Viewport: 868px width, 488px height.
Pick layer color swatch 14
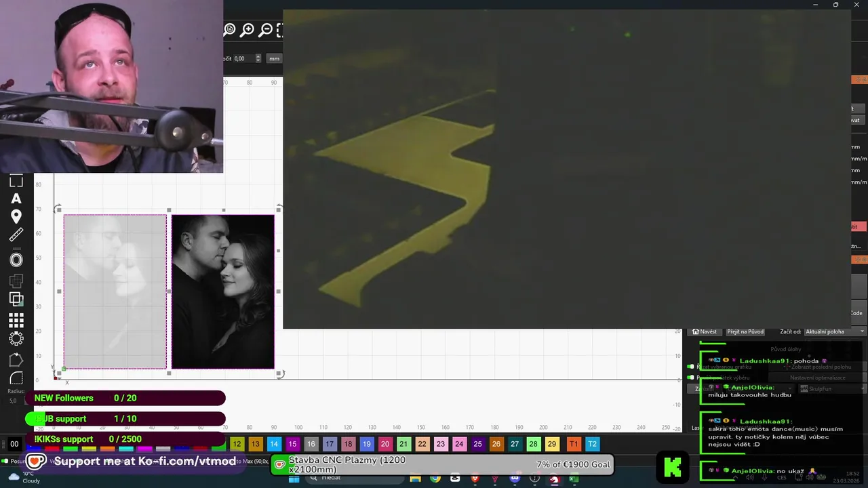(274, 444)
